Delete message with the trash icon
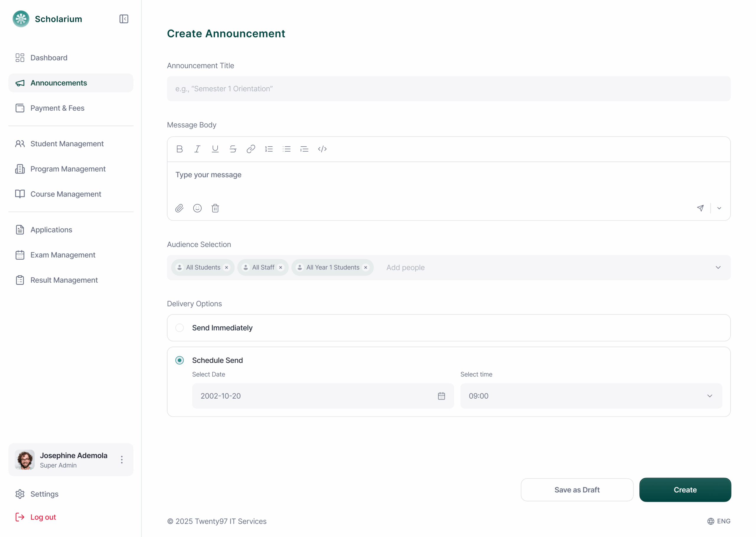The height and width of the screenshot is (537, 756). [215, 208]
